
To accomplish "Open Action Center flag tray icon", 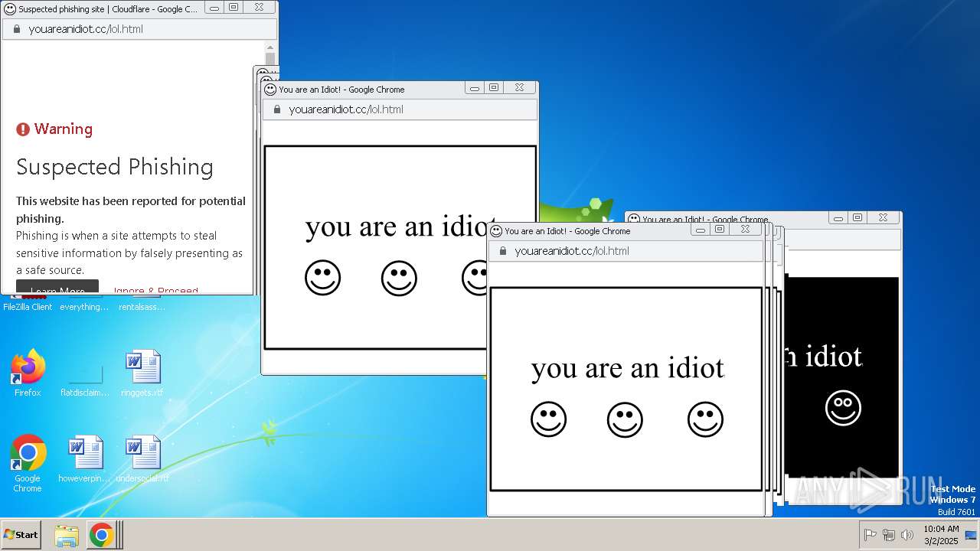I will pos(871,535).
